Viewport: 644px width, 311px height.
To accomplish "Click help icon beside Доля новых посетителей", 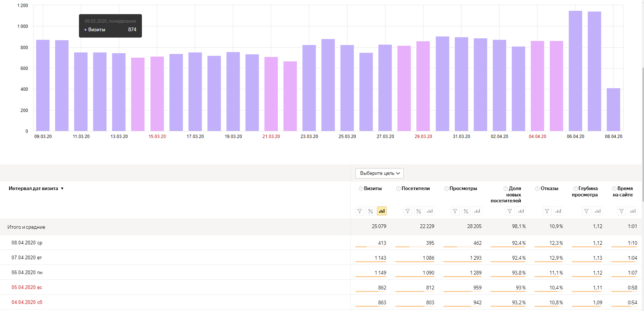I will [x=505, y=189].
